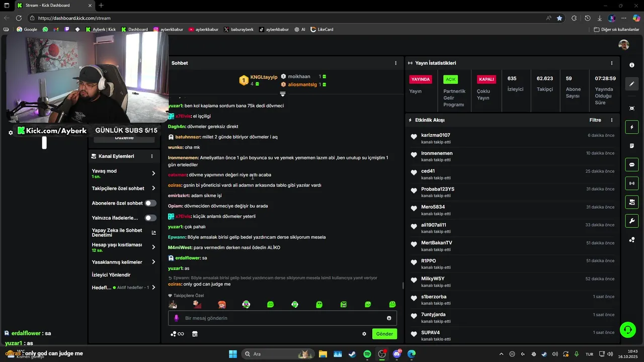Open profile avatar at top right
The image size is (644, 362).
click(624, 45)
